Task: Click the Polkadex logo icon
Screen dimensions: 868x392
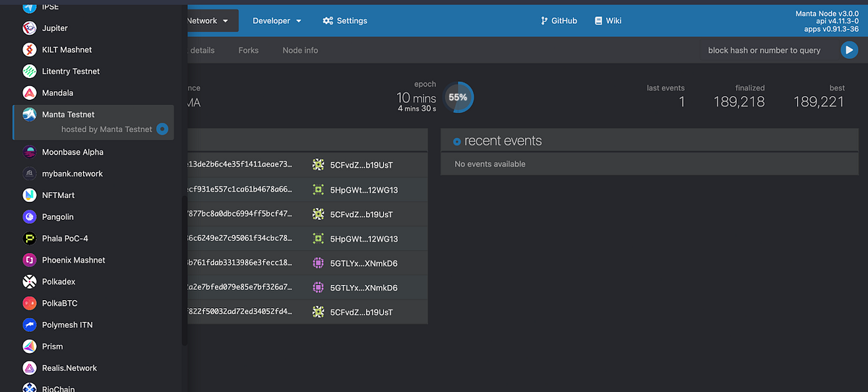Action: (30, 281)
